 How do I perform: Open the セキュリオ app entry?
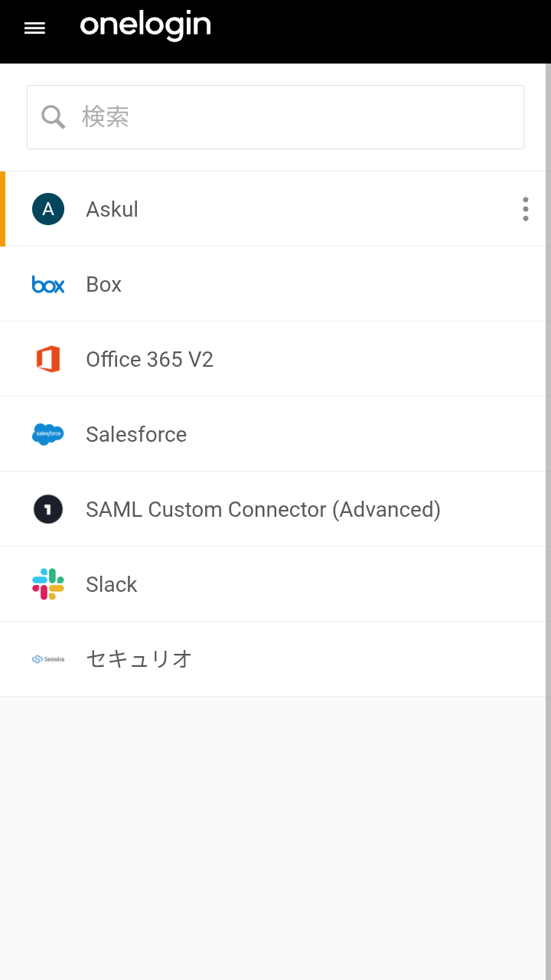point(272,659)
